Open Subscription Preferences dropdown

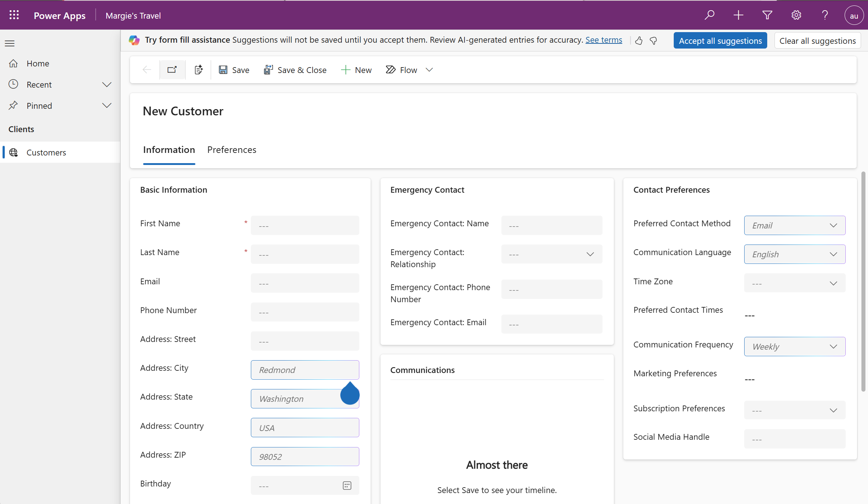795,410
